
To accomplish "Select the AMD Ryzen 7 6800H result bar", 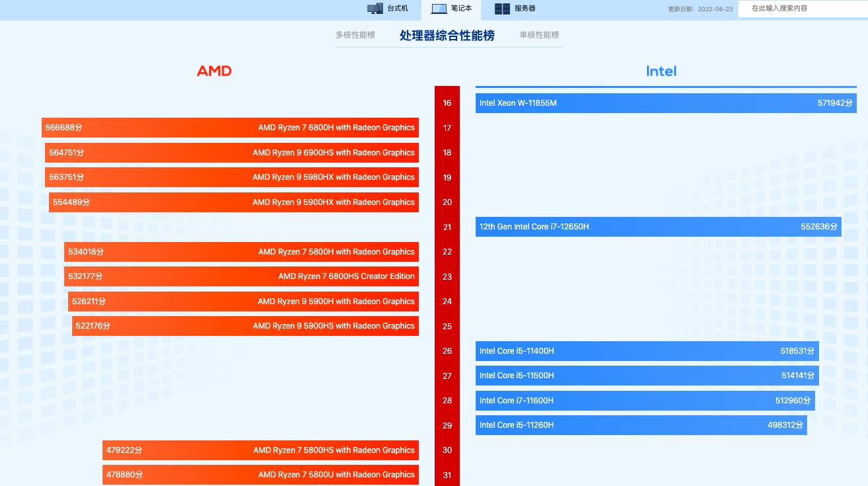I will point(232,127).
